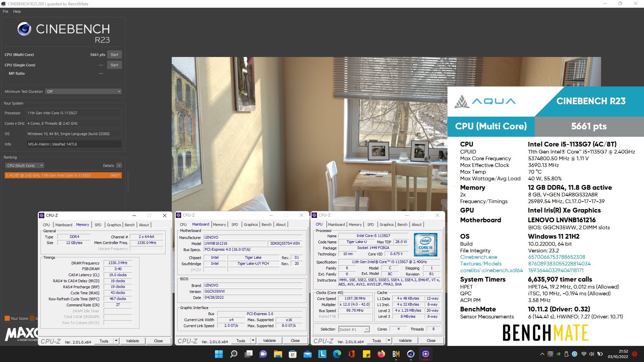This screenshot has height=362, width=644.
Task: Click Cinebench title bar app icon
Action: pyautogui.click(x=4, y=4)
